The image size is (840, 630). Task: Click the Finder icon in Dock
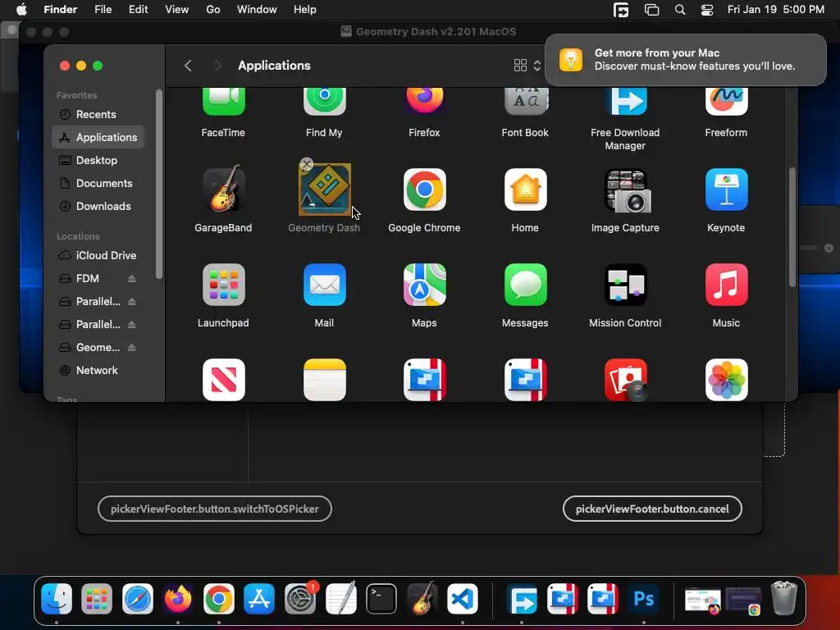tap(57, 599)
